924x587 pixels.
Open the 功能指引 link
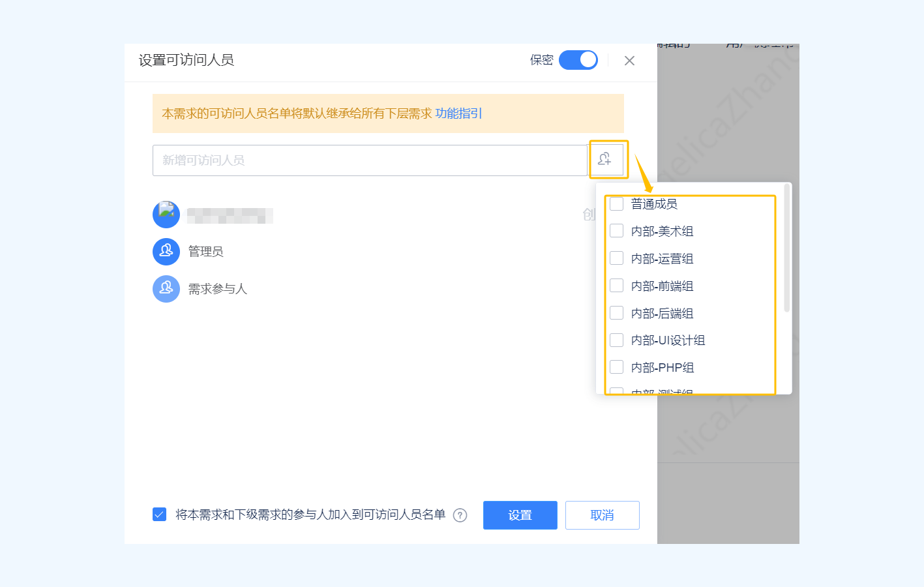(x=459, y=113)
